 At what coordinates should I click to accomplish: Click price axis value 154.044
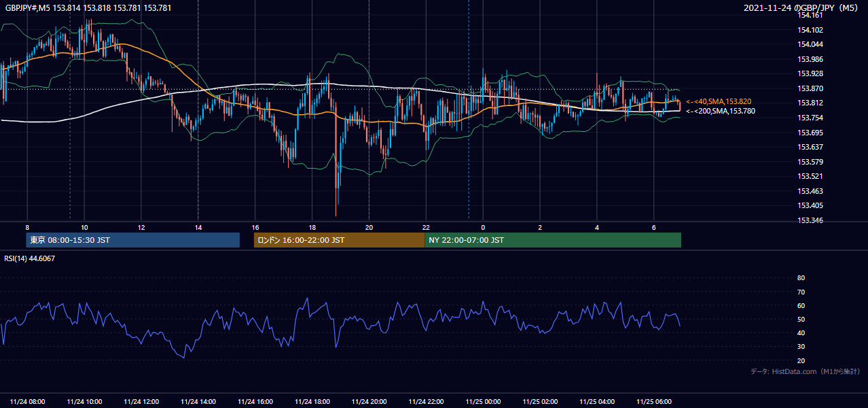[810, 44]
